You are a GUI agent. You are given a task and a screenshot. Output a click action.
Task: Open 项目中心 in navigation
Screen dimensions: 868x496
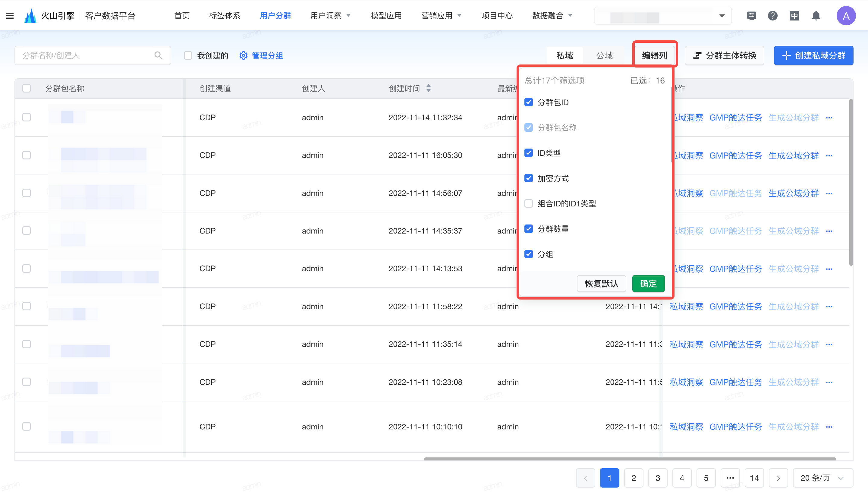click(497, 16)
